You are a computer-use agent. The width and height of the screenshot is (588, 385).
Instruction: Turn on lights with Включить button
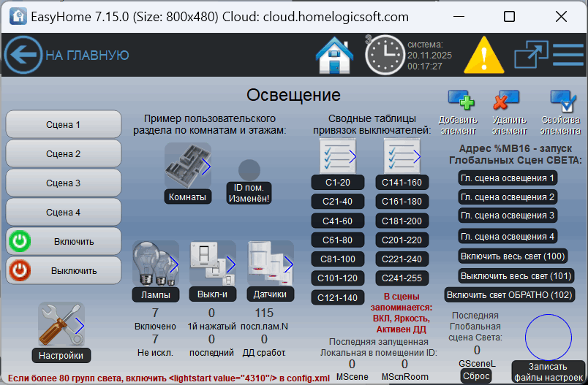64,241
